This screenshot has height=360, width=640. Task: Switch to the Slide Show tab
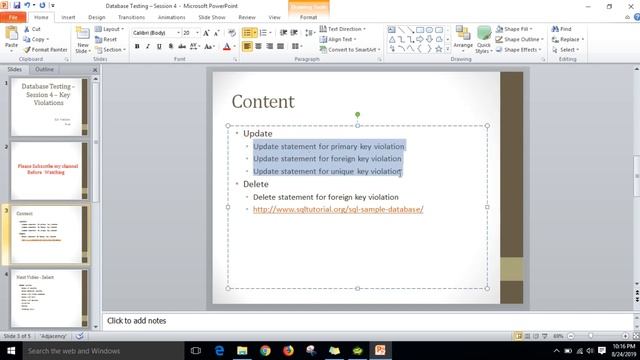tap(212, 17)
